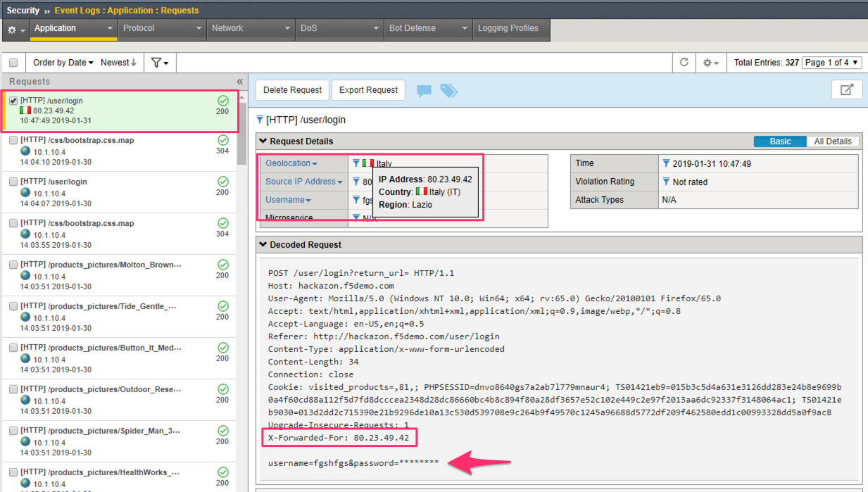The image size is (868, 492).
Task: Collapse the Requests panel with double-chevron icon
Action: point(239,82)
